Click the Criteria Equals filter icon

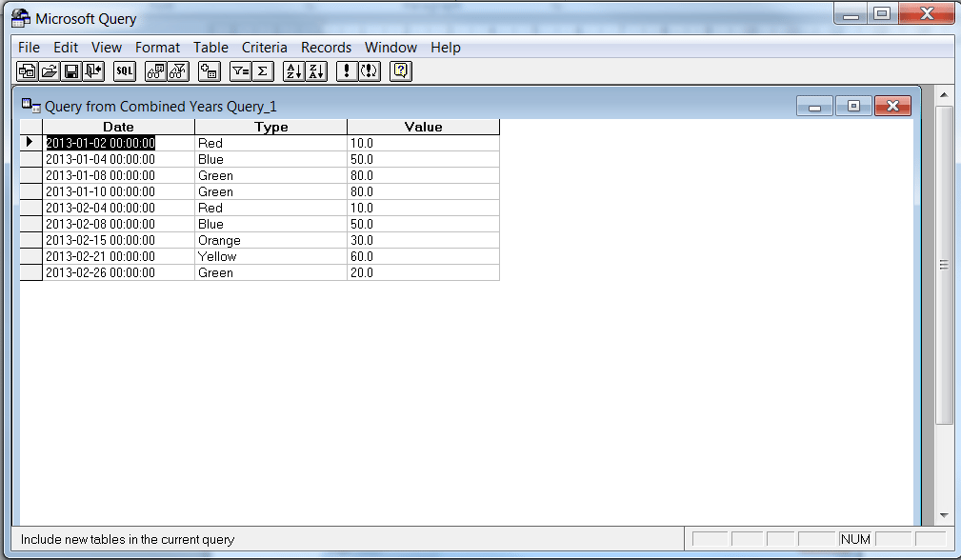(240, 71)
